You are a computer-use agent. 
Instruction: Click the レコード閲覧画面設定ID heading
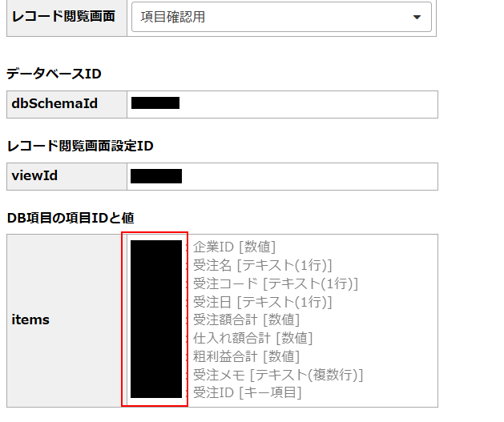click(80, 146)
